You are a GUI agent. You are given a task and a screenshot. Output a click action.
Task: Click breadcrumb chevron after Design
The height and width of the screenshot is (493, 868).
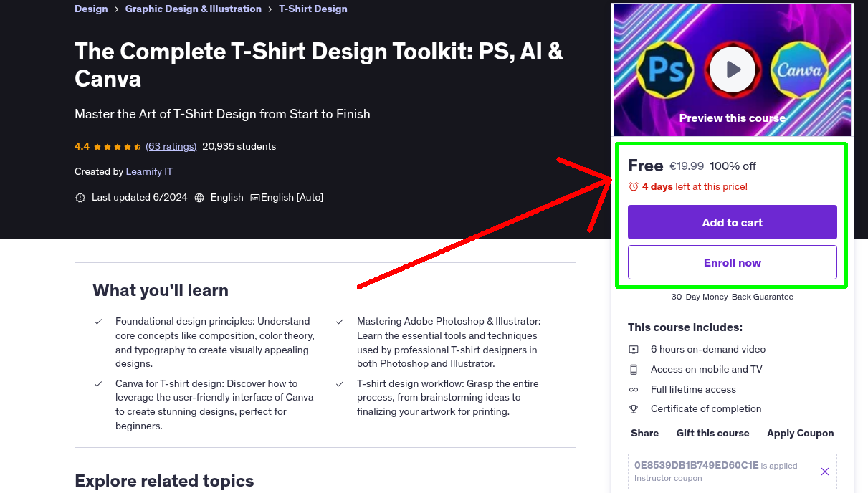pyautogui.click(x=116, y=9)
